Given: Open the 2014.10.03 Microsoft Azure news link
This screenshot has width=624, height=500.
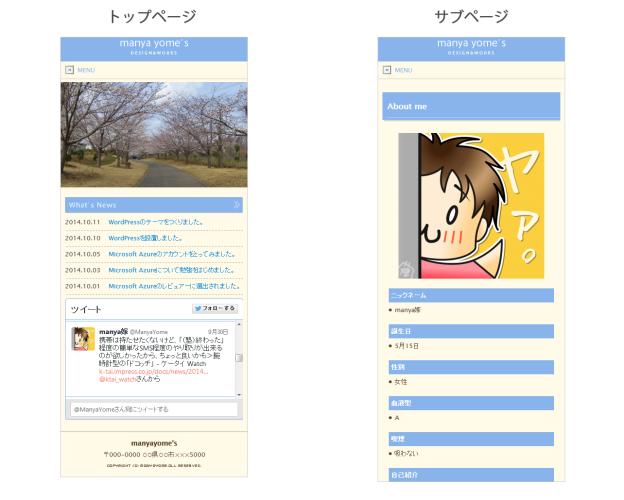Looking at the screenshot, I should click(x=172, y=270).
